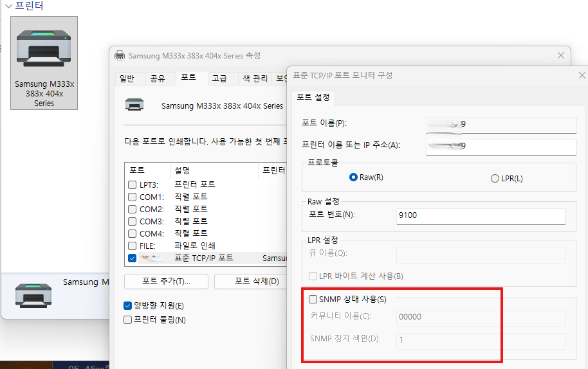588x369 pixels.
Task: Click the 포트 column header in port list
Action: point(147,170)
